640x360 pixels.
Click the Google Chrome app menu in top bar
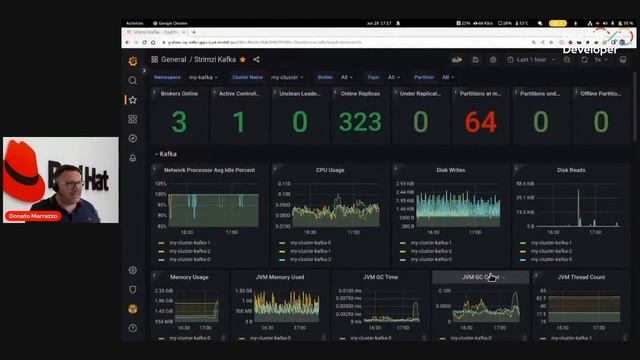170,23
